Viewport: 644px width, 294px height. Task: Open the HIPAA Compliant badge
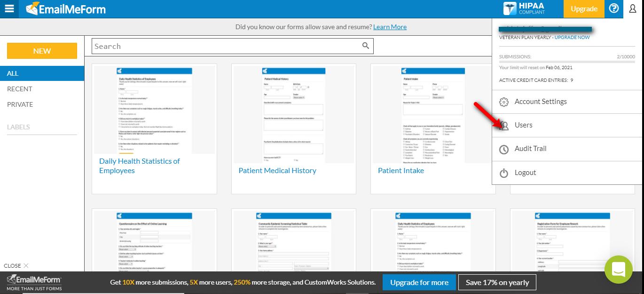(x=524, y=8)
